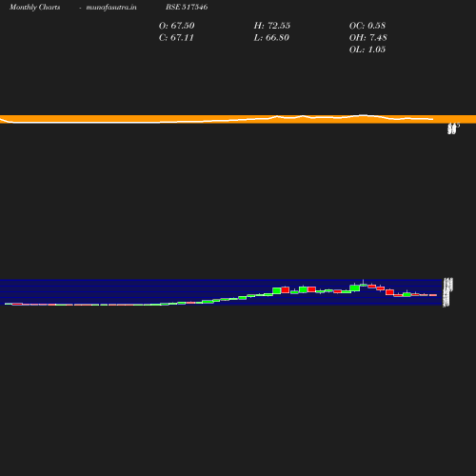The width and height of the screenshot is (476, 476).
Task: Click the Monthly Charts title text
Action: point(35,7)
